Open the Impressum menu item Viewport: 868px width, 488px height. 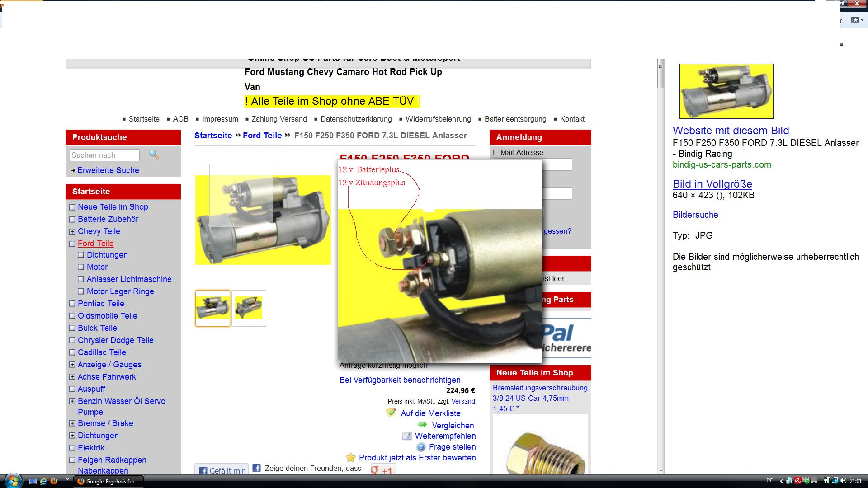pos(220,119)
